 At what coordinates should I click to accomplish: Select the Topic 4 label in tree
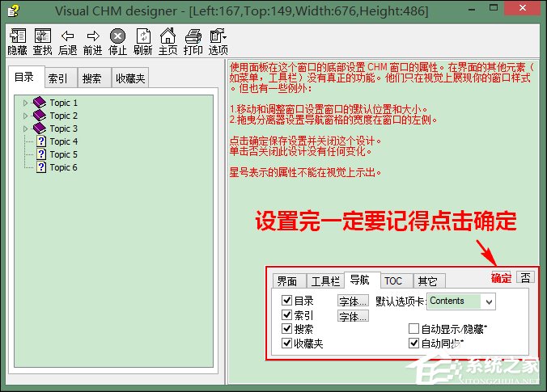pos(63,141)
